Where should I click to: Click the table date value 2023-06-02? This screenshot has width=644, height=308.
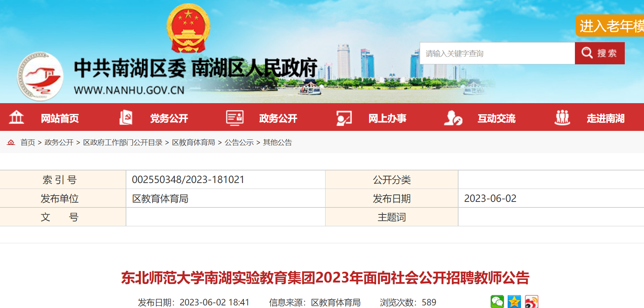(x=490, y=199)
